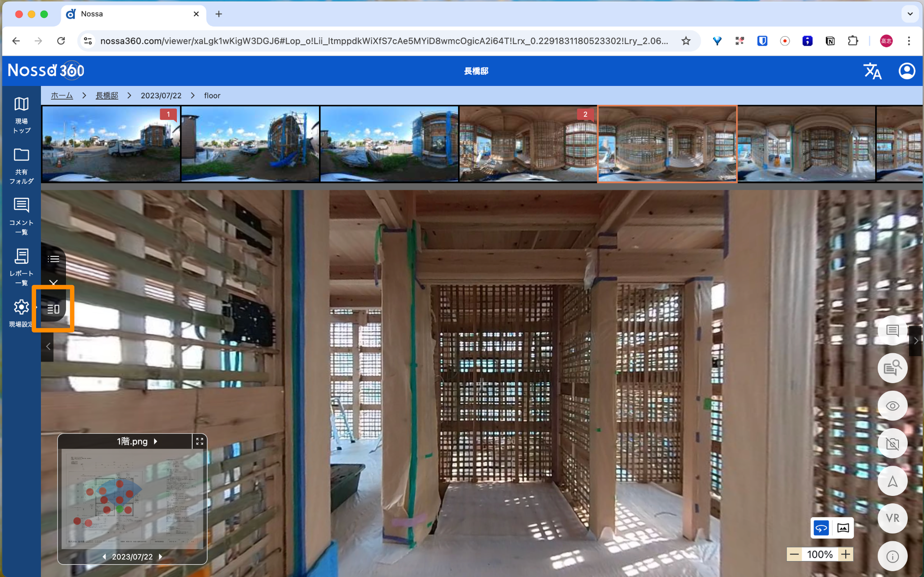Go to next date after 2023/07/22
The height and width of the screenshot is (577, 924).
point(161,557)
